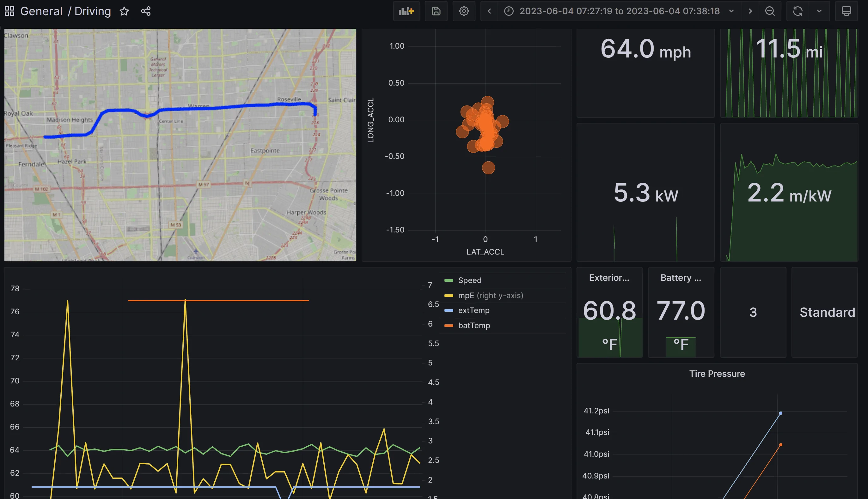Star the Driving dashboard

click(x=124, y=11)
